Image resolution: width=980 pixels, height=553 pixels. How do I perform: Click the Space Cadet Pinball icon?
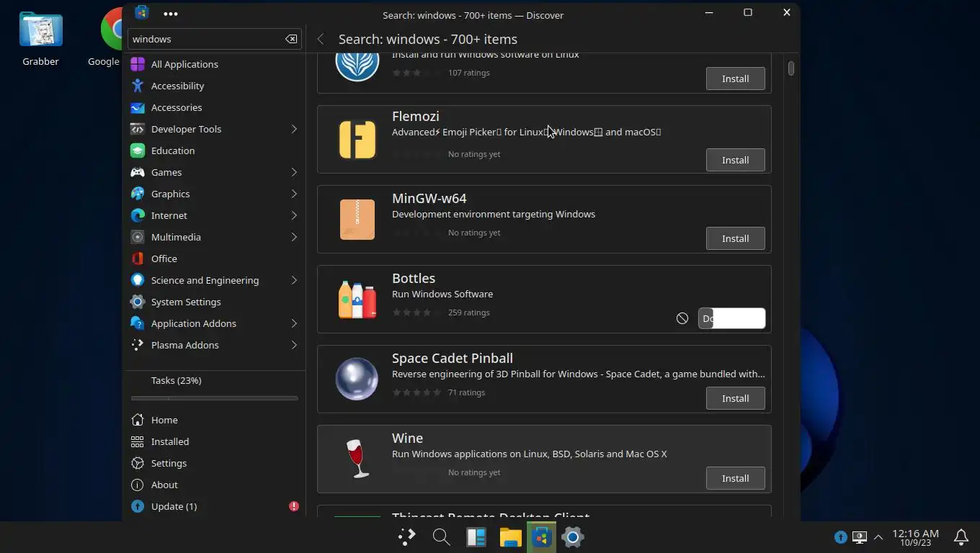[x=357, y=379]
